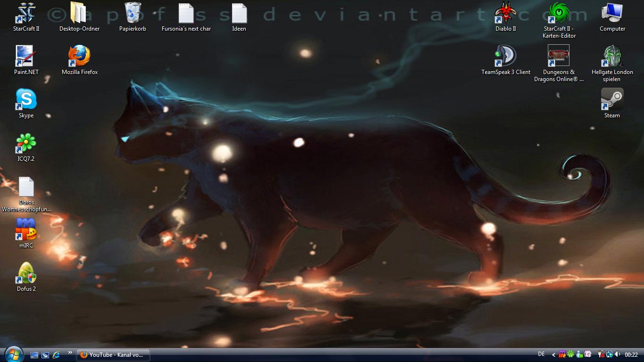Viewport: 644px width, 362px height.
Task: Click the OneNote tray icon
Action: (588, 354)
